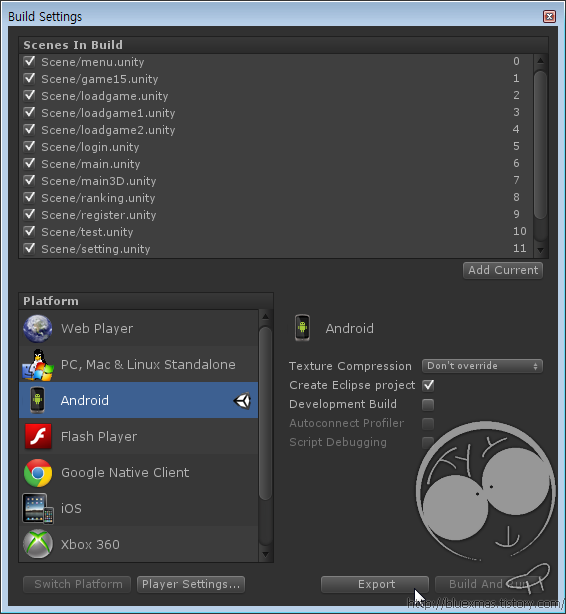Click the Google Native Client Chrome icon

(x=38, y=473)
